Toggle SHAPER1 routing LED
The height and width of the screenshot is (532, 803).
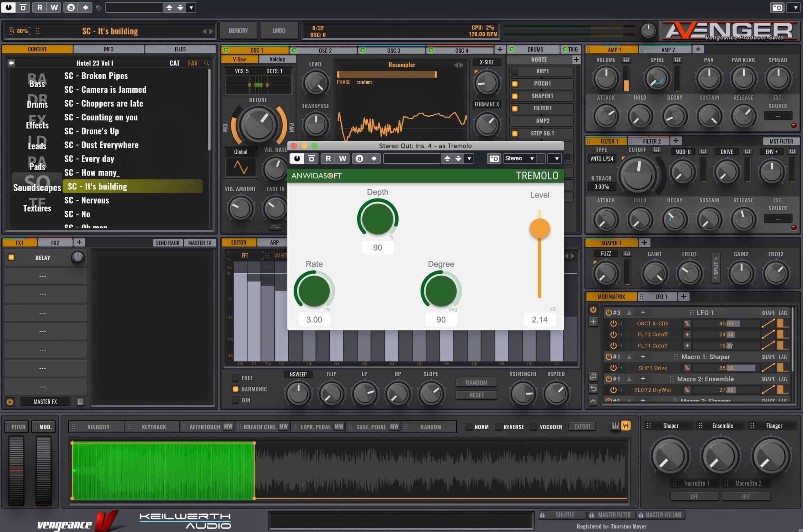tap(514, 96)
